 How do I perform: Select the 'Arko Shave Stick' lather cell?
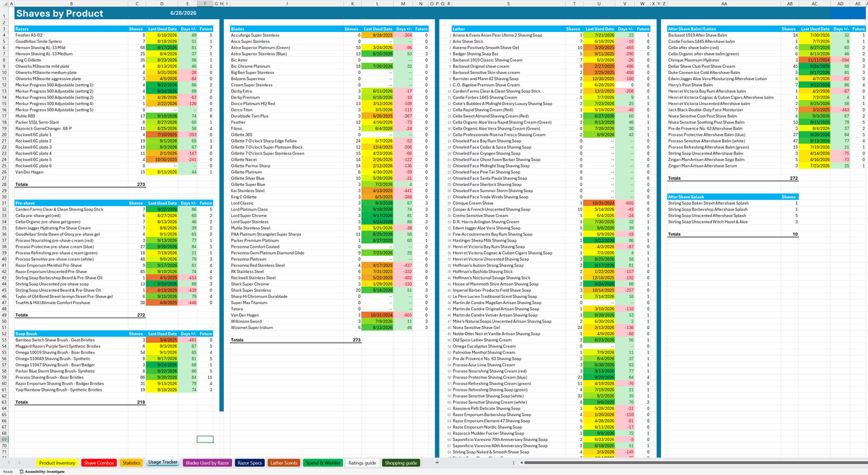(x=508, y=41)
